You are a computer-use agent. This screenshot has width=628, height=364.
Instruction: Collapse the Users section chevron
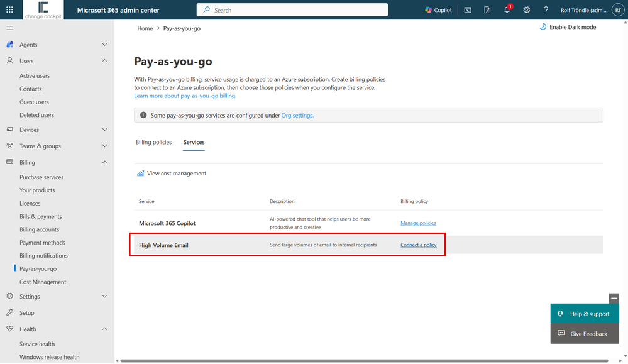104,61
